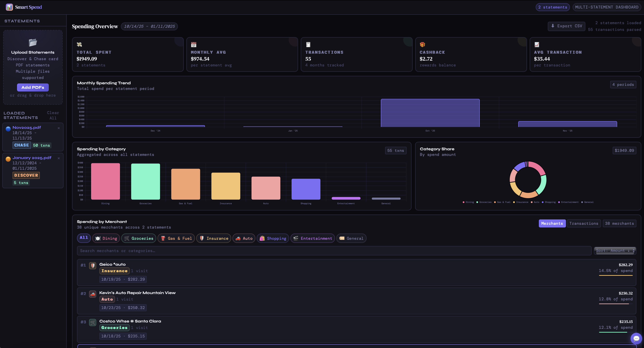Click the CHASE badge

pos(22,145)
